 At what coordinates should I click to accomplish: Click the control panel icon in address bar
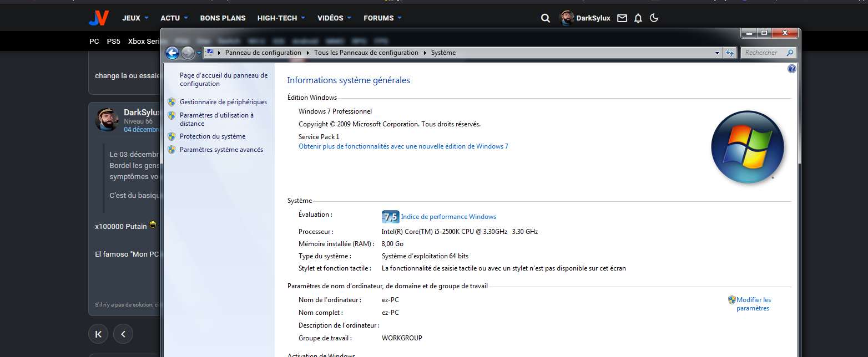[209, 53]
